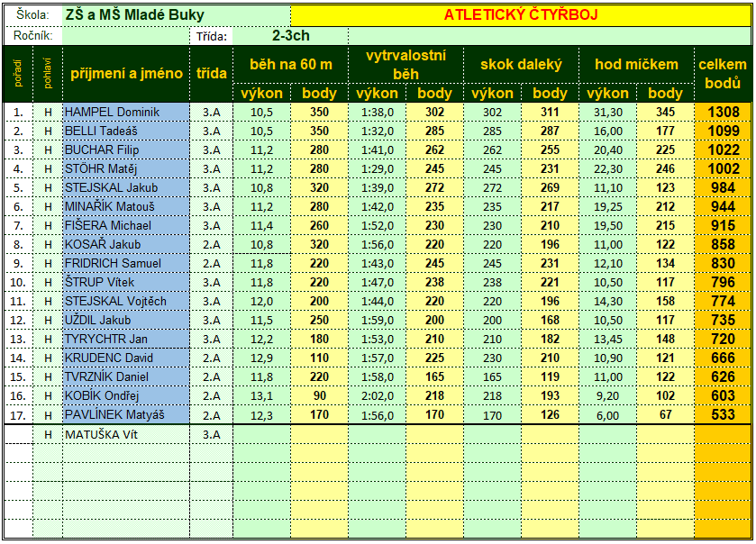Click the Škola: label cell
Image resolution: width=756 pixels, height=544 pixels.
pyautogui.click(x=32, y=15)
